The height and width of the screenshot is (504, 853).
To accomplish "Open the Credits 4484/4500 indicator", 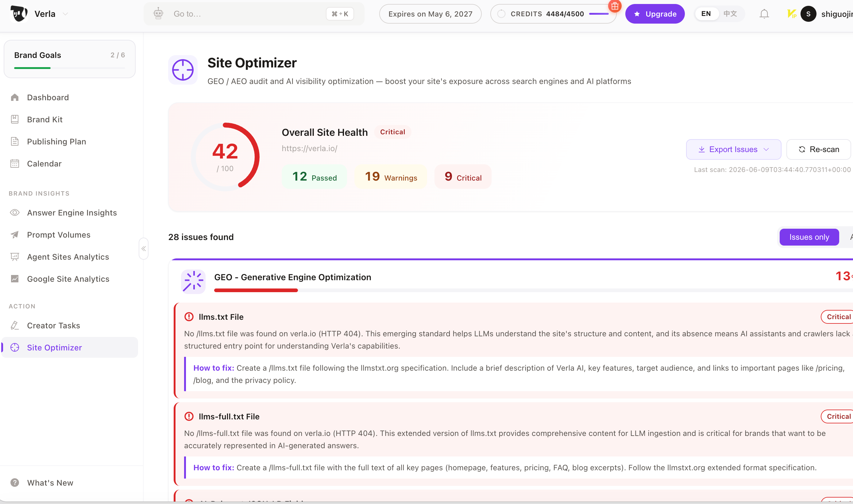I will pos(553,13).
